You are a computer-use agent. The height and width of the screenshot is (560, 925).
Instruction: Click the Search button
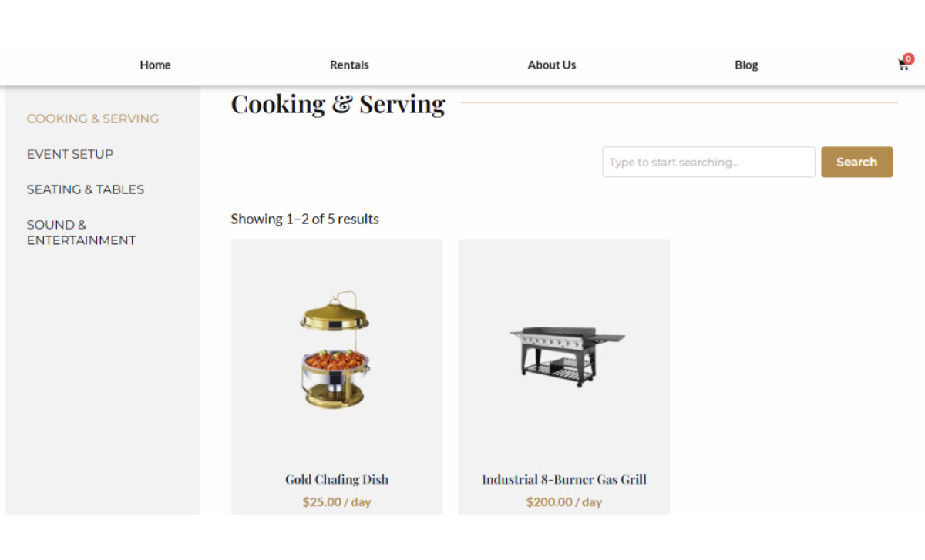[x=857, y=162]
